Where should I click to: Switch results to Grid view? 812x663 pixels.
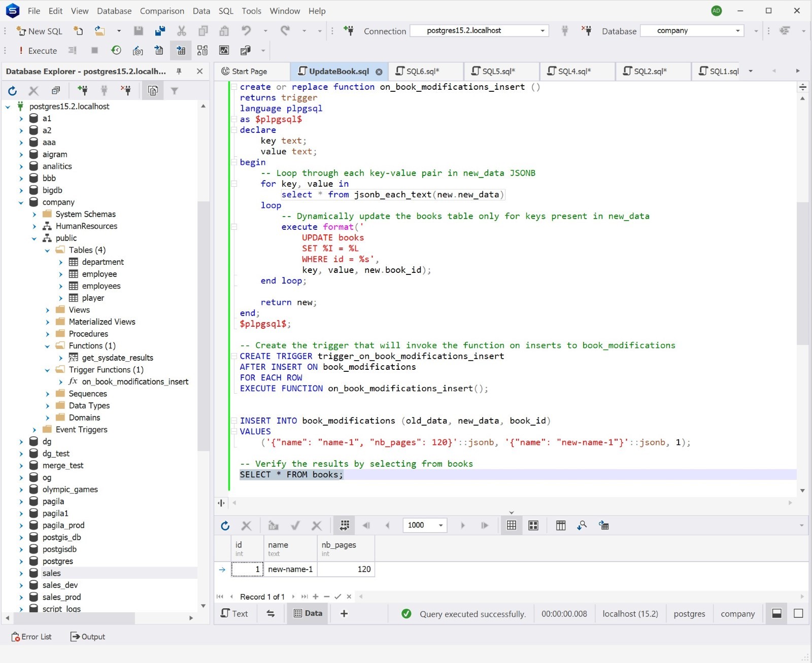click(x=512, y=526)
